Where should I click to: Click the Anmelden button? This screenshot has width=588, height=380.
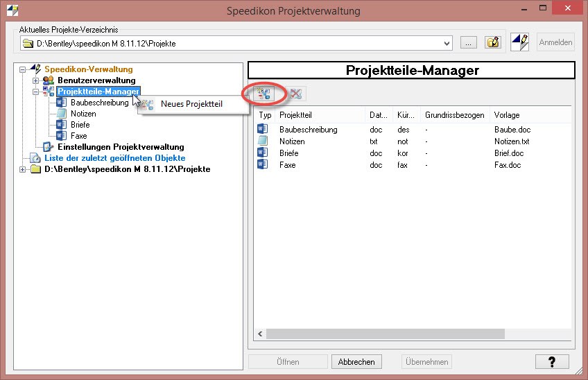(x=555, y=42)
